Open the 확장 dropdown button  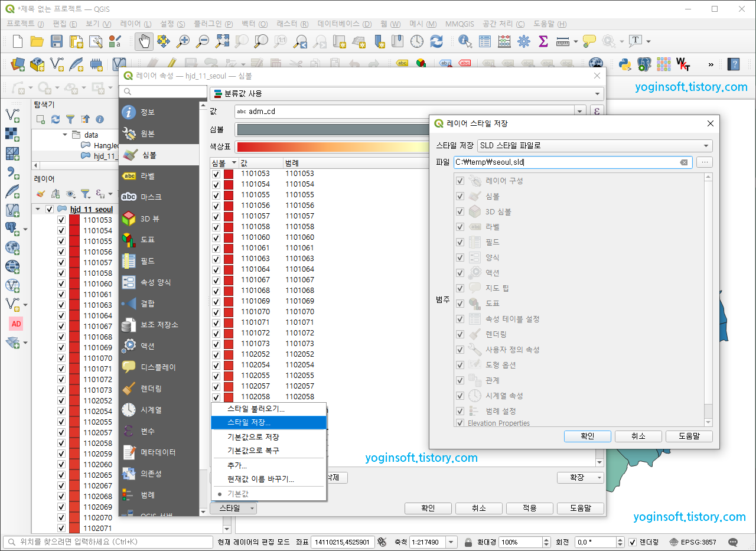(581, 477)
